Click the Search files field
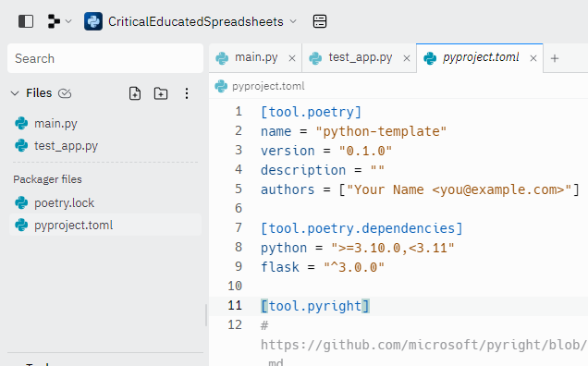Screen dimensions: 588x366 point(105,58)
